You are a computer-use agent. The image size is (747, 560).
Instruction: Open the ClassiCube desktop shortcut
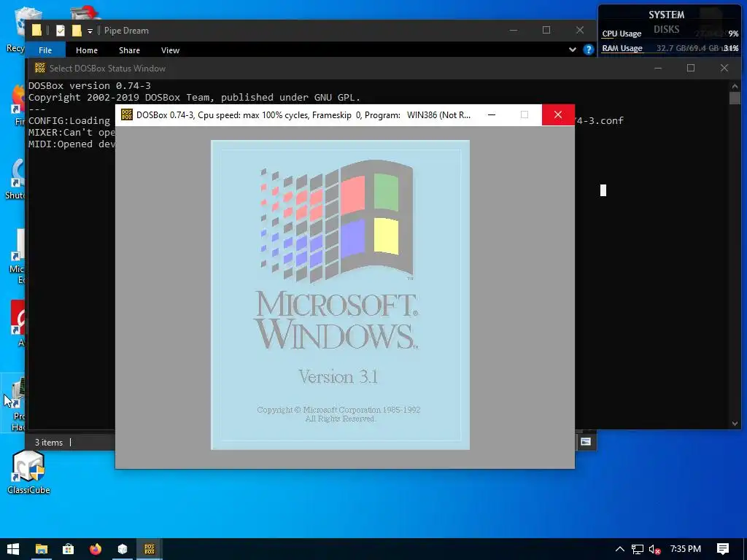(x=28, y=472)
